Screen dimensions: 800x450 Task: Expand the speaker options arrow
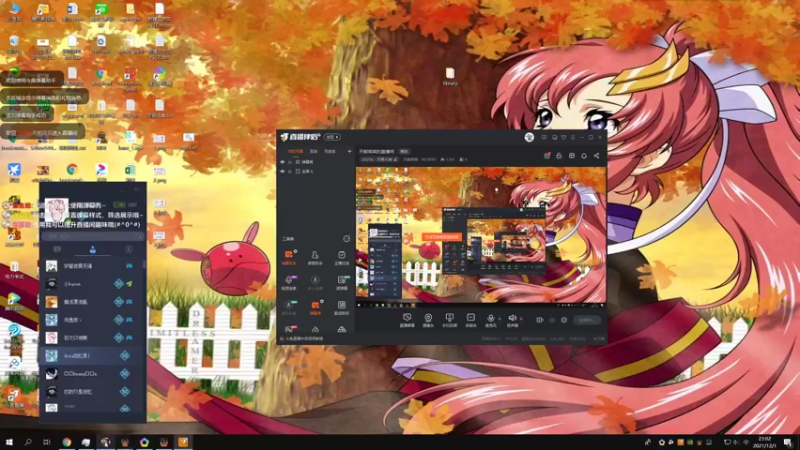coord(521,319)
